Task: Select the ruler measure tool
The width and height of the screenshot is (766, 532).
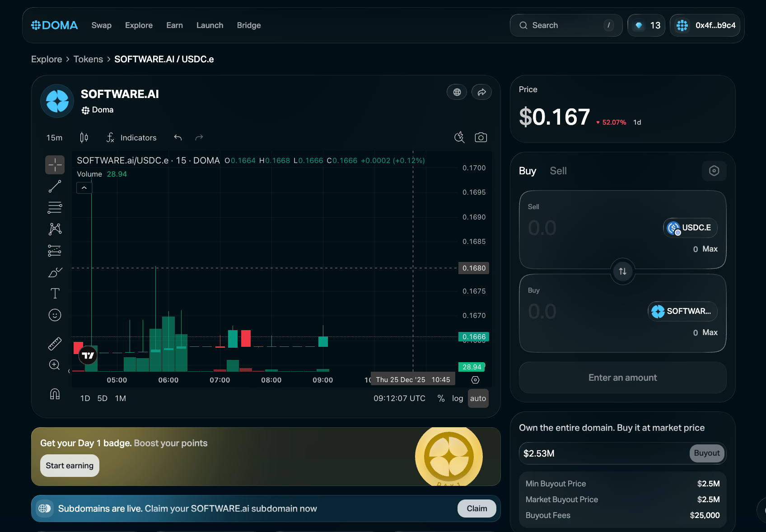Action: pos(55,344)
